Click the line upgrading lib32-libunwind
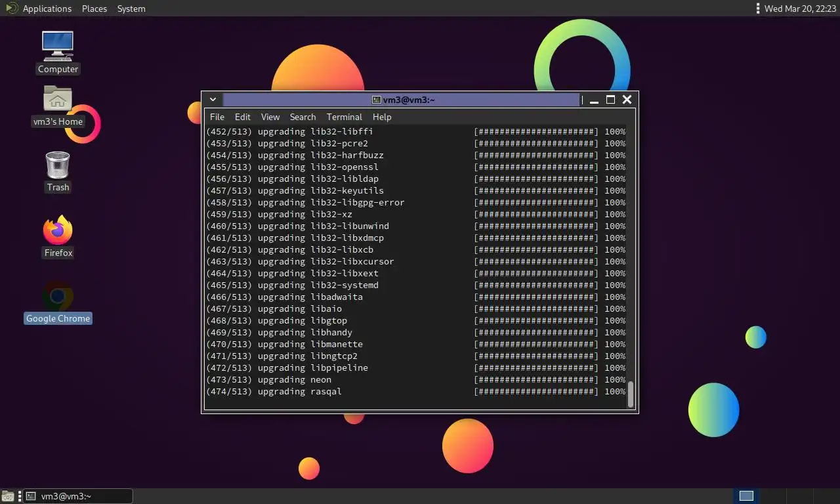This screenshot has width=840, height=504. click(415, 226)
